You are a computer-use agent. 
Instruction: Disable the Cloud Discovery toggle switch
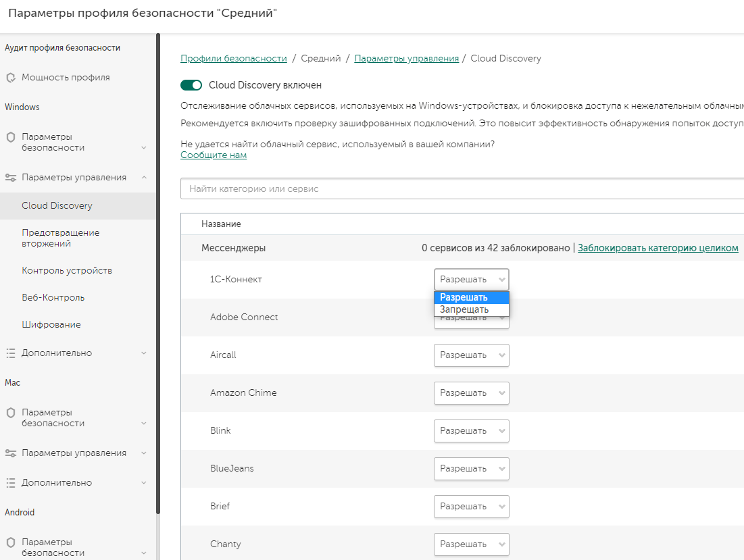click(x=191, y=85)
